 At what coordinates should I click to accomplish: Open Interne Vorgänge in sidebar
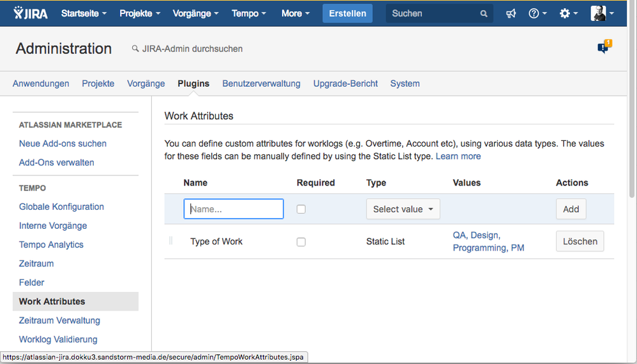(x=53, y=226)
